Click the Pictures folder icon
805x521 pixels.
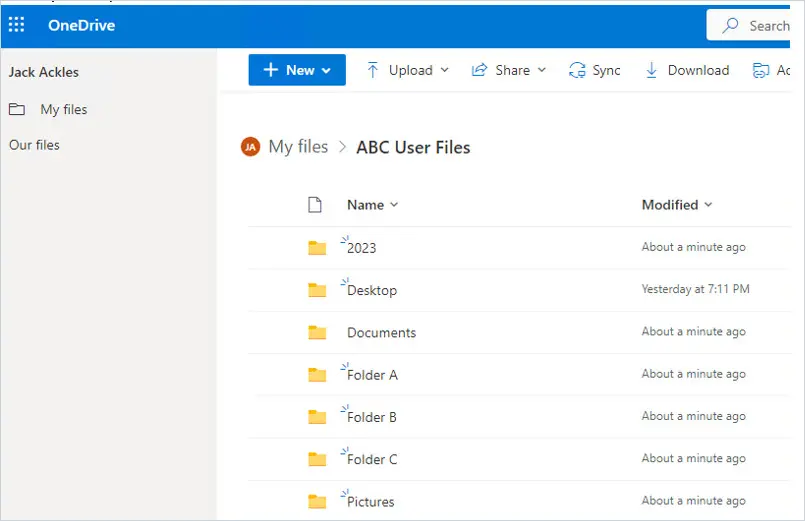[317, 501]
